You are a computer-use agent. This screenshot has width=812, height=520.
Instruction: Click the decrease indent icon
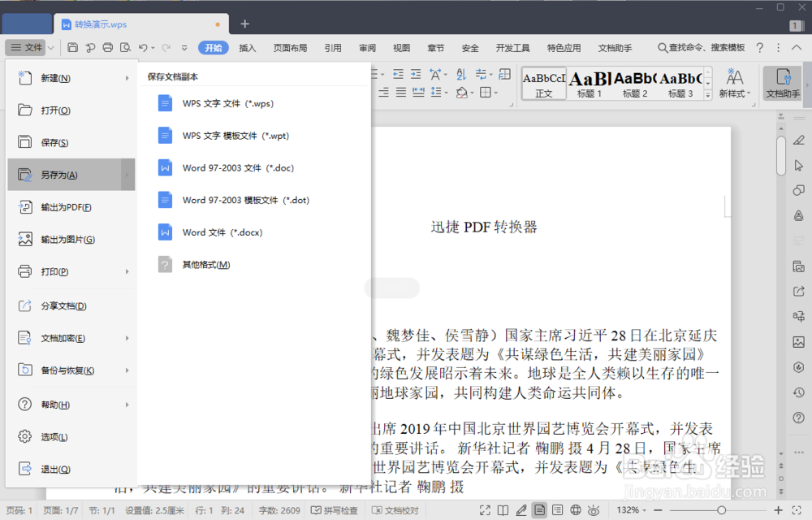tap(398, 75)
